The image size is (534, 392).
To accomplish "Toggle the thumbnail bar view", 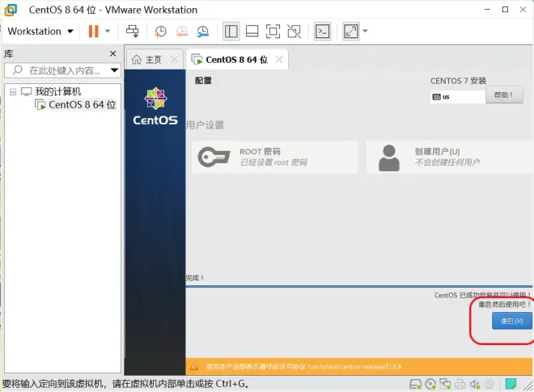I will click(x=252, y=32).
